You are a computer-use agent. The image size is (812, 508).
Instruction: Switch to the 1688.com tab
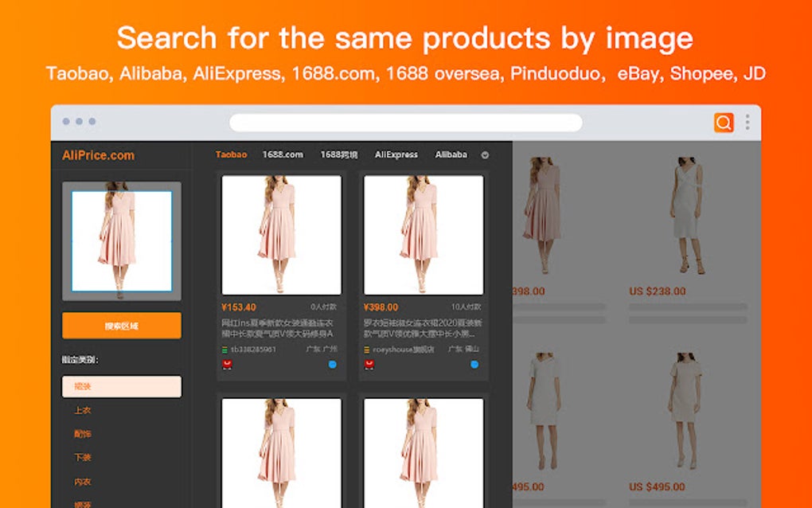[283, 154]
